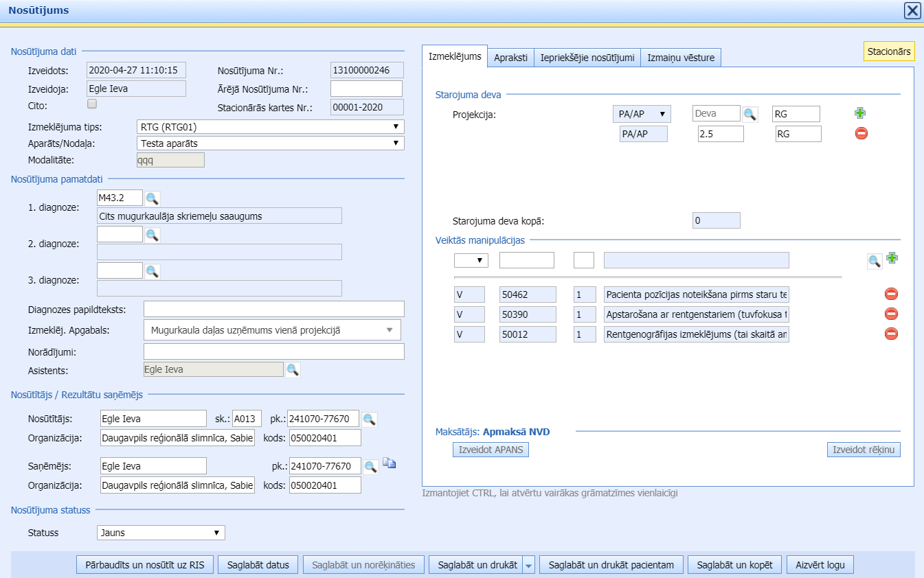
Task: Search for Nosūtītājs using the magnifier icon
Action: pyautogui.click(x=370, y=419)
